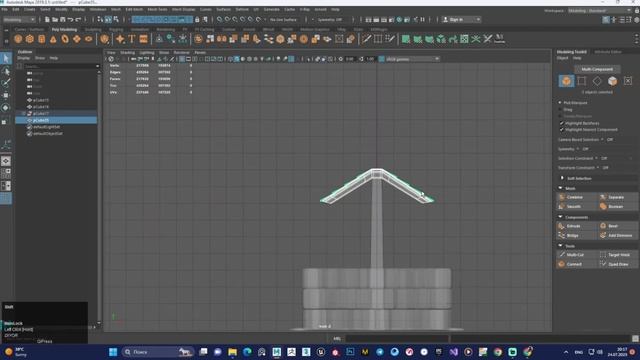Click the Outliner search field
The width and height of the screenshot is (640, 360).
(x=61, y=66)
